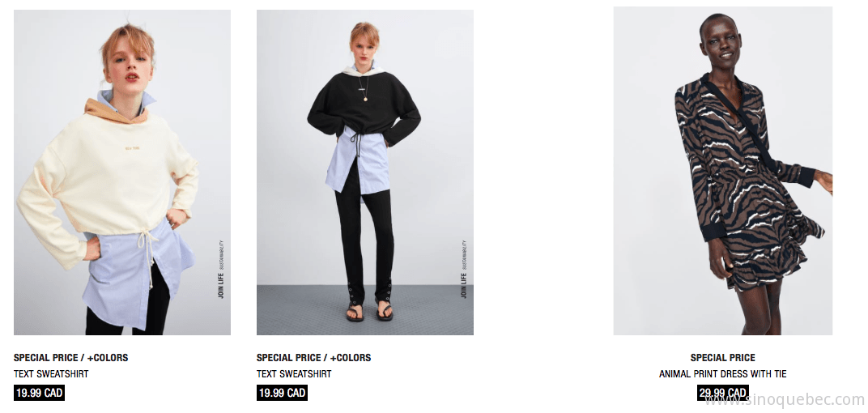Click SPECIAL PRICE label under cream sweatshirt

45,358
